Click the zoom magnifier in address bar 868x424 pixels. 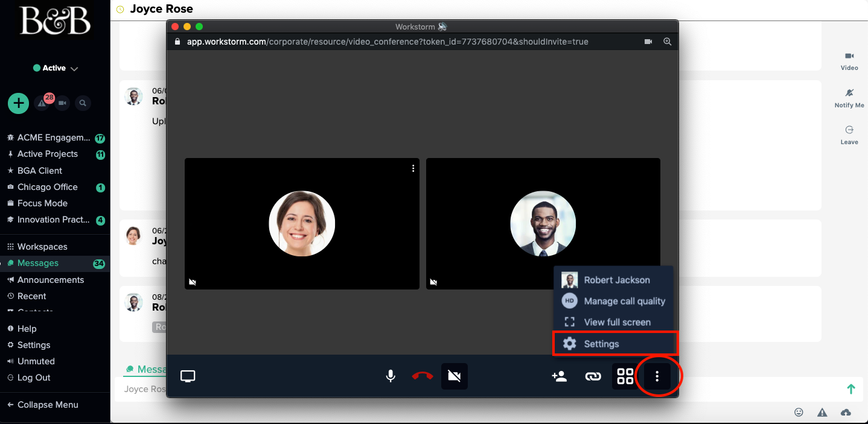click(667, 42)
